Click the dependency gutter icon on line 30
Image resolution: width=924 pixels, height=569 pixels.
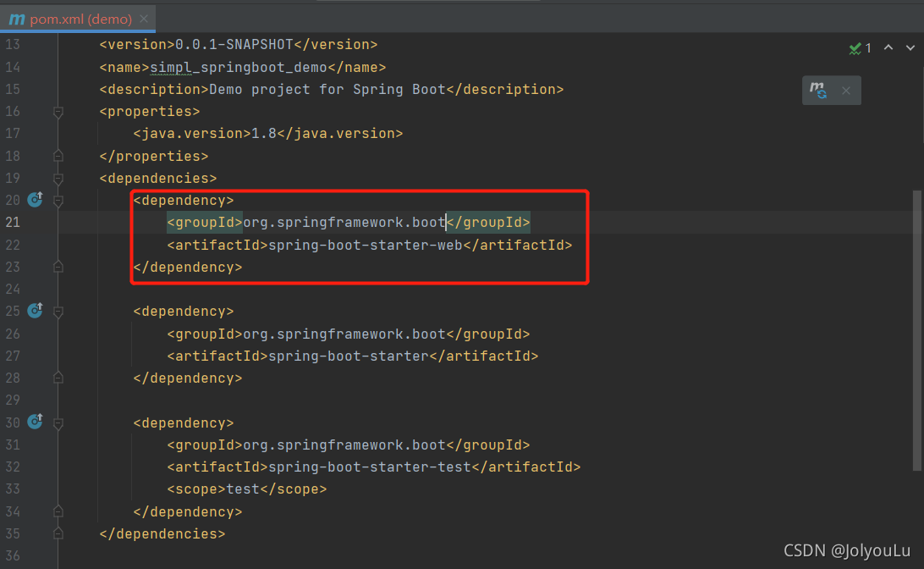[36, 422]
